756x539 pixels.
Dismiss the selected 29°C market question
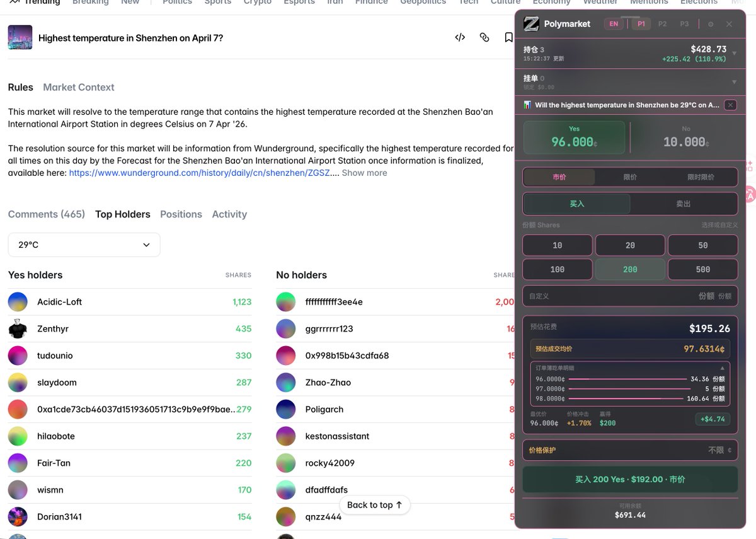730,105
